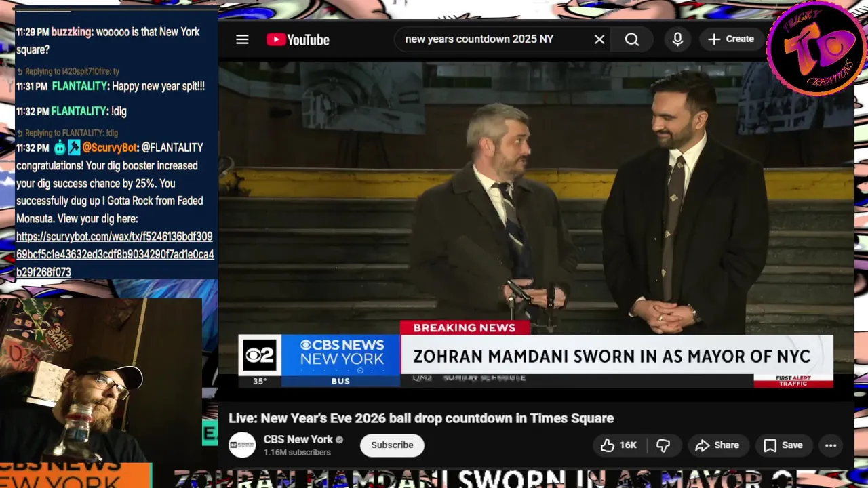Start voice search with microphone icon

(x=677, y=39)
